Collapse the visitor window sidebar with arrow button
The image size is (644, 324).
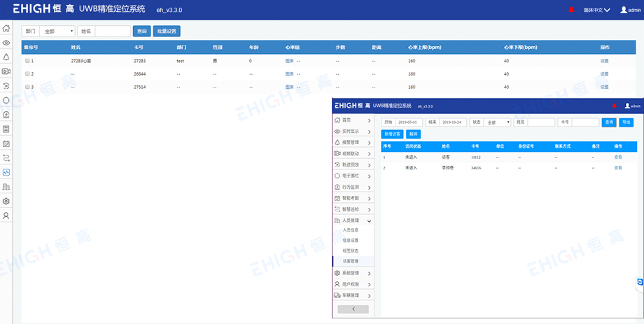tap(353, 309)
